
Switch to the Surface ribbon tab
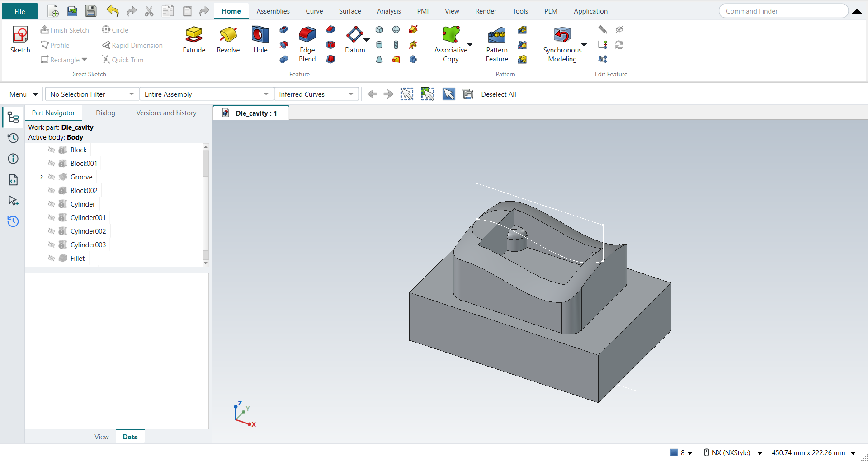click(350, 11)
